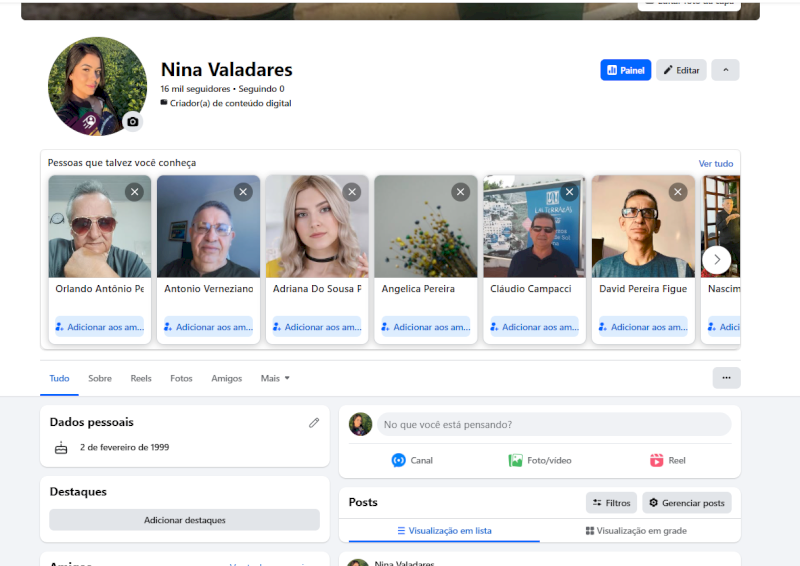Viewport: 800px width, 566px height.
Task: Collapse suggestions with the chevron-up button
Action: pos(726,70)
